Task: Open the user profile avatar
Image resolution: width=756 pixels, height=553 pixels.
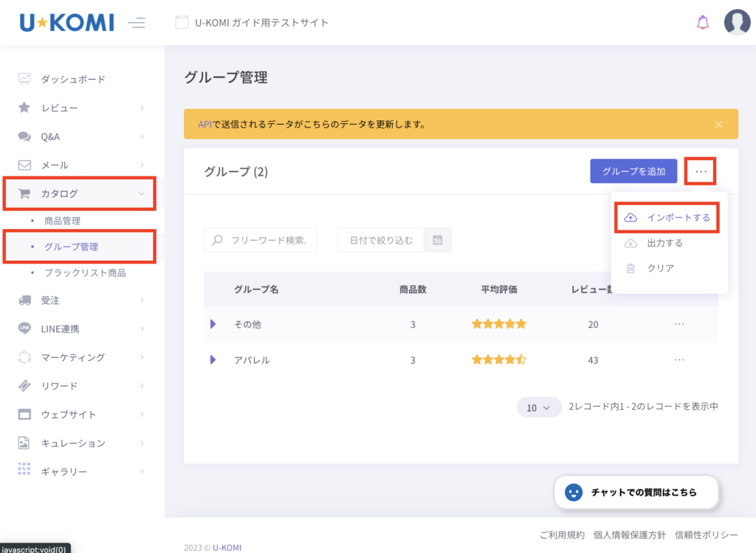Action: pos(737,22)
